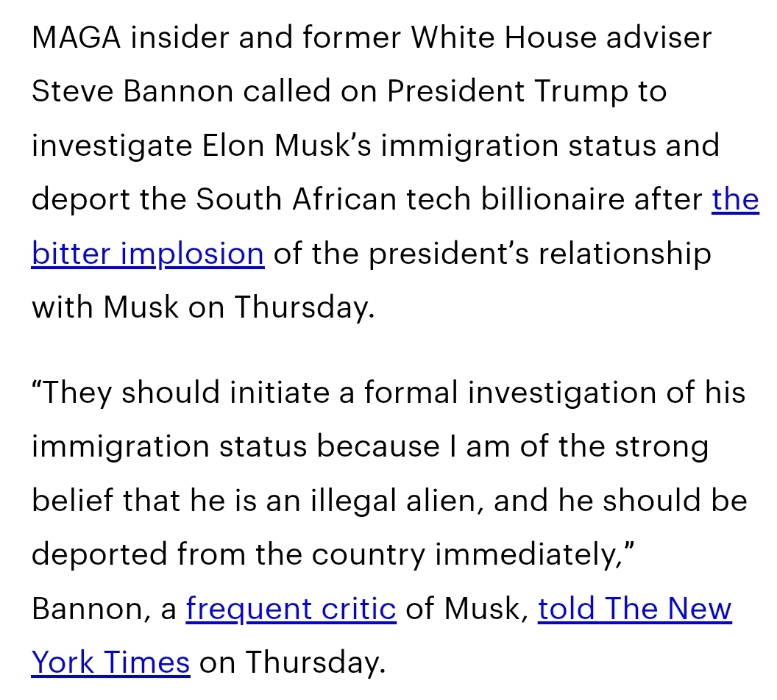
Task: Follow the 'told The New' link text
Action: point(635,608)
